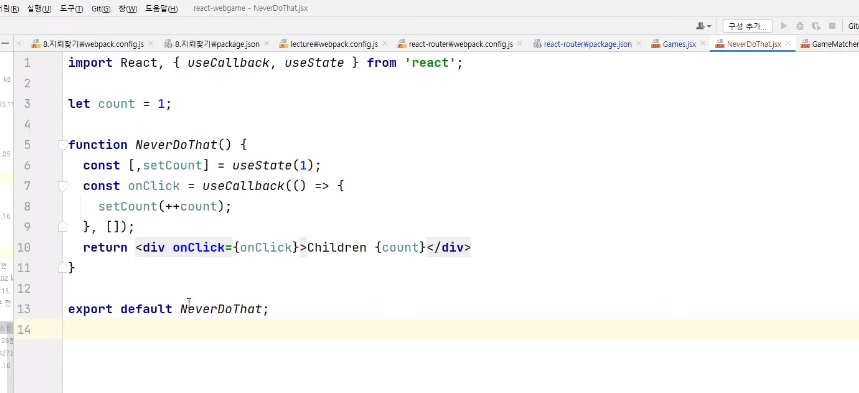Click 'onClick' constant name on line 7
The height and width of the screenshot is (393, 859).
pyautogui.click(x=154, y=186)
